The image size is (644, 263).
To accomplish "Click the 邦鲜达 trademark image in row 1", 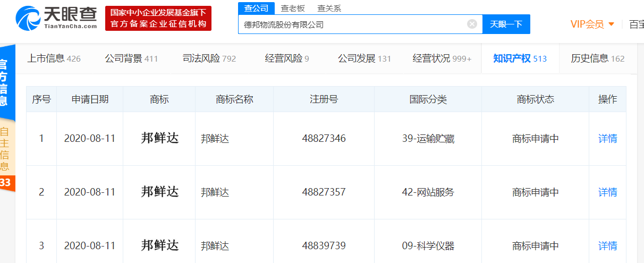I will pos(160,138).
